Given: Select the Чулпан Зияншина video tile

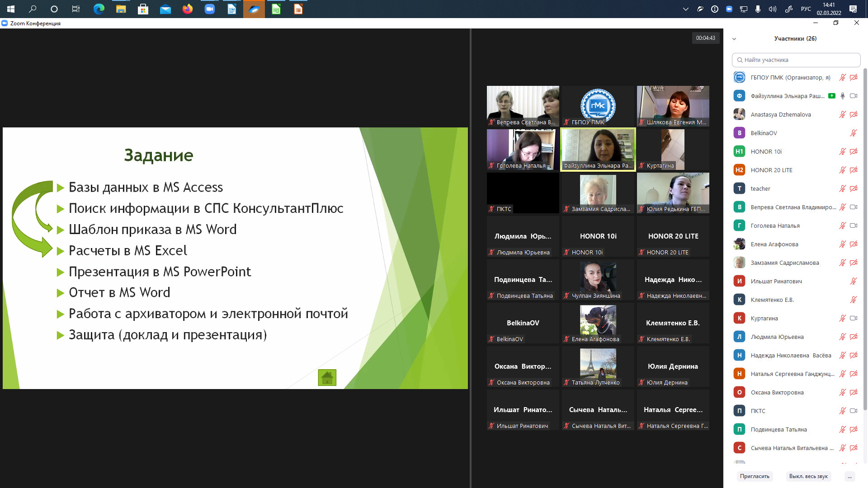Looking at the screenshot, I should [598, 280].
